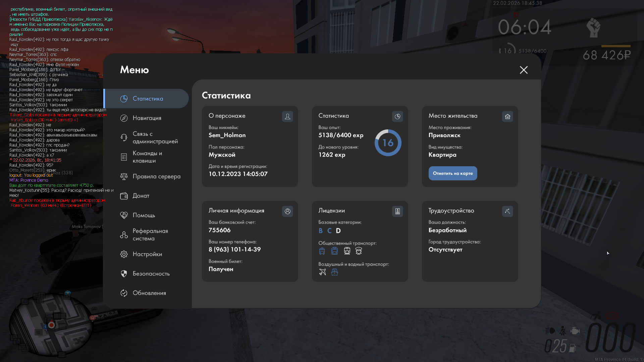The image size is (644, 362).
Task: Select the Обновления menu item
Action: (x=149, y=293)
